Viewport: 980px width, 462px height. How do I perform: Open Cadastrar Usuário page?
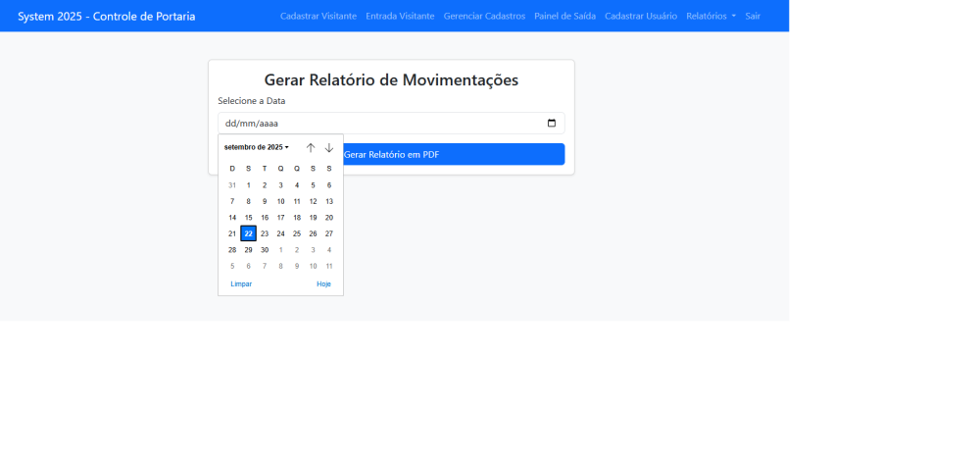(x=641, y=17)
